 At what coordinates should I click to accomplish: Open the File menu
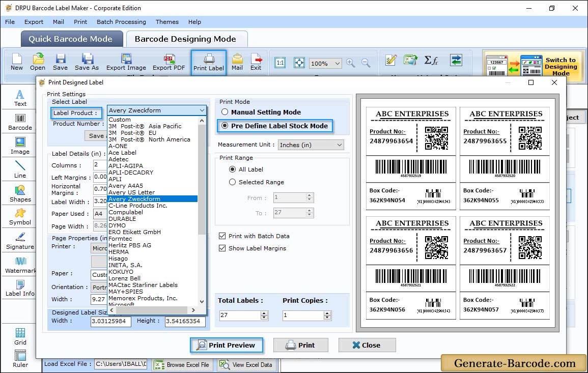tap(10, 22)
